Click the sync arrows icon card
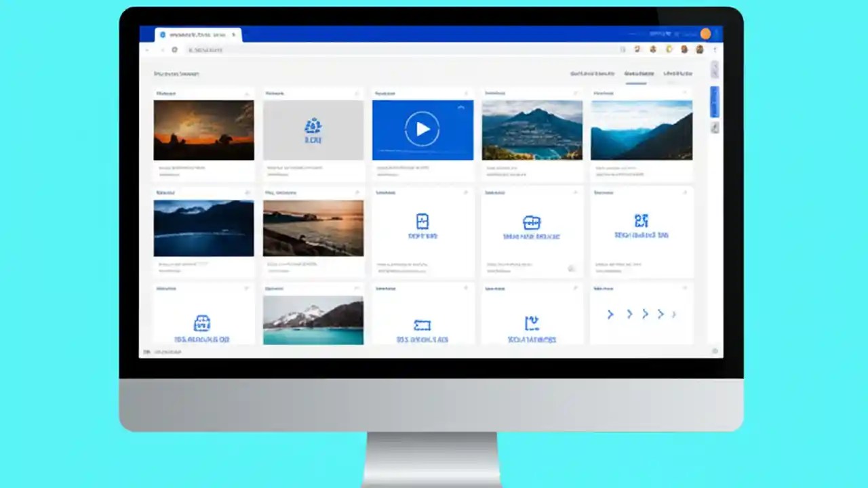The image size is (868, 488). (x=532, y=323)
